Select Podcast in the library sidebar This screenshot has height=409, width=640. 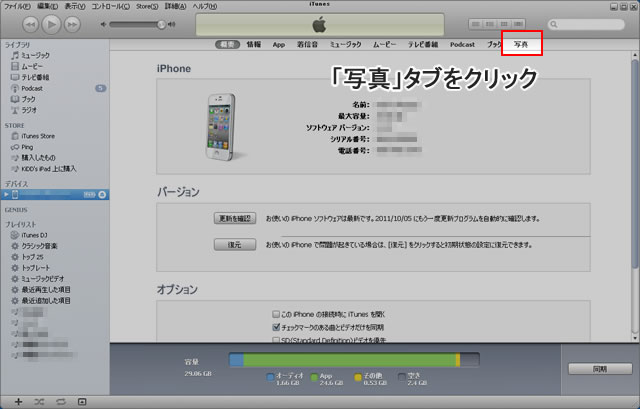click(32, 88)
